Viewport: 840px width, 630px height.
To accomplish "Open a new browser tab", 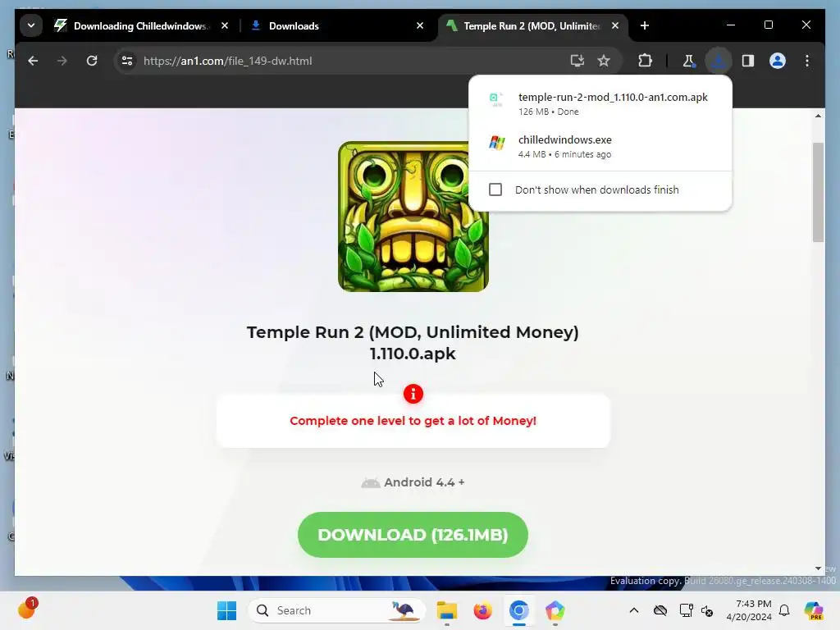I will pyautogui.click(x=645, y=25).
